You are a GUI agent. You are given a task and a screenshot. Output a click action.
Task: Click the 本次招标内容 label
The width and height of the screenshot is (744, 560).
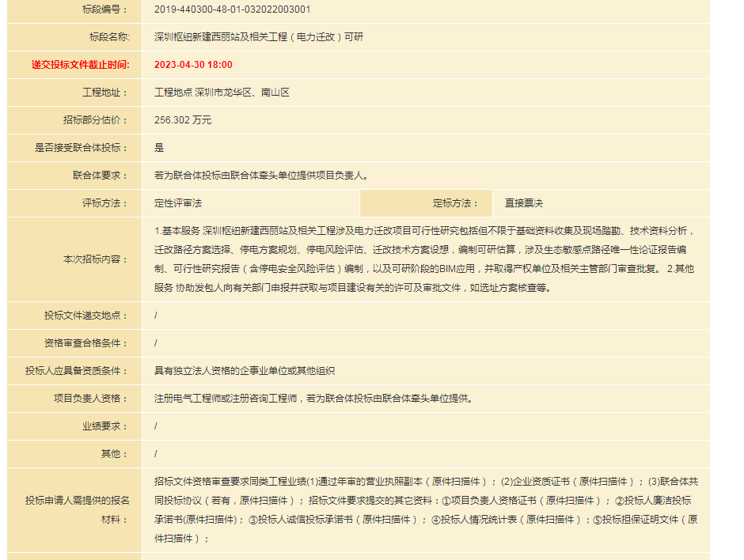click(96, 259)
